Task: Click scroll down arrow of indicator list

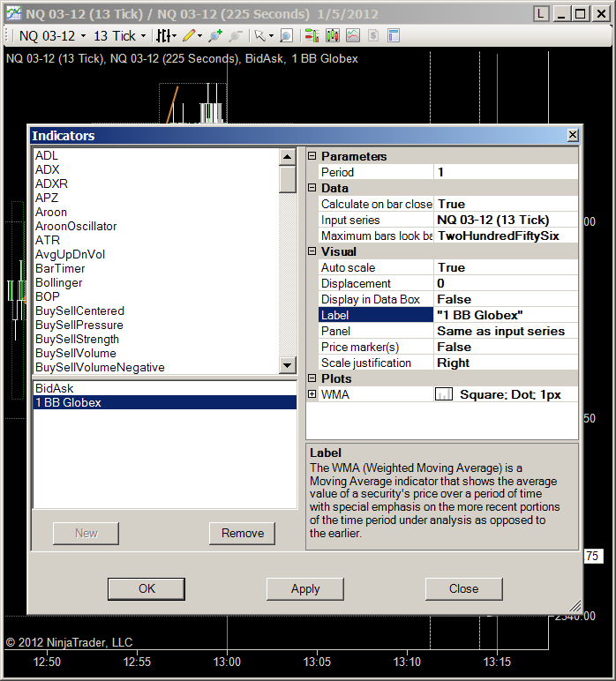Action: [287, 365]
